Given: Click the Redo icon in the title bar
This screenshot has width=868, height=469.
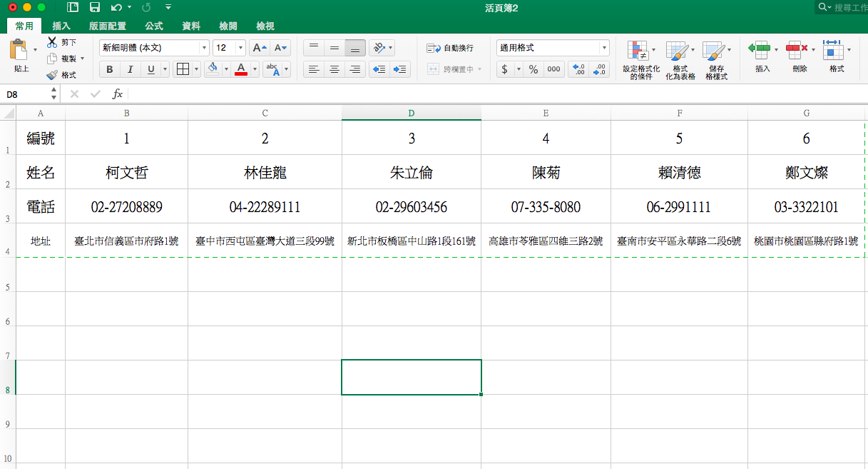Looking at the screenshot, I should (146, 7).
